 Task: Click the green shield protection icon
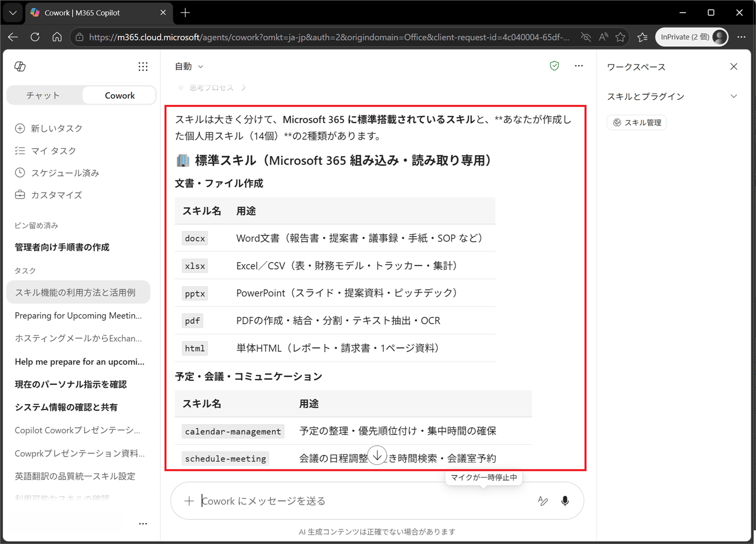coord(554,66)
